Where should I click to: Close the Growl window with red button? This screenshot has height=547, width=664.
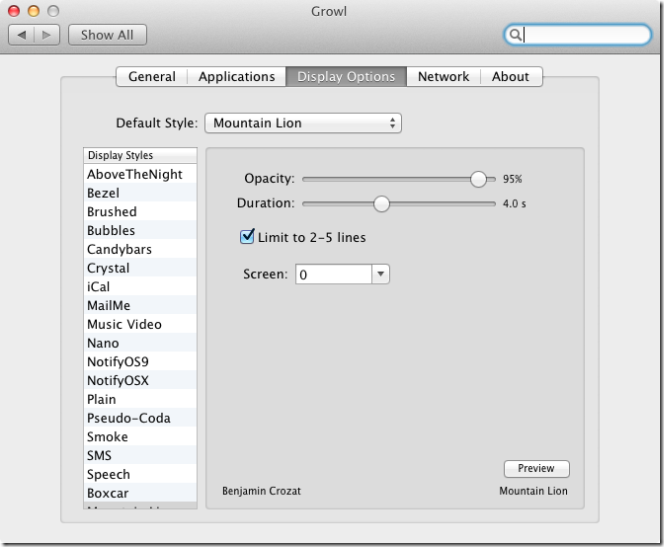pos(14,11)
